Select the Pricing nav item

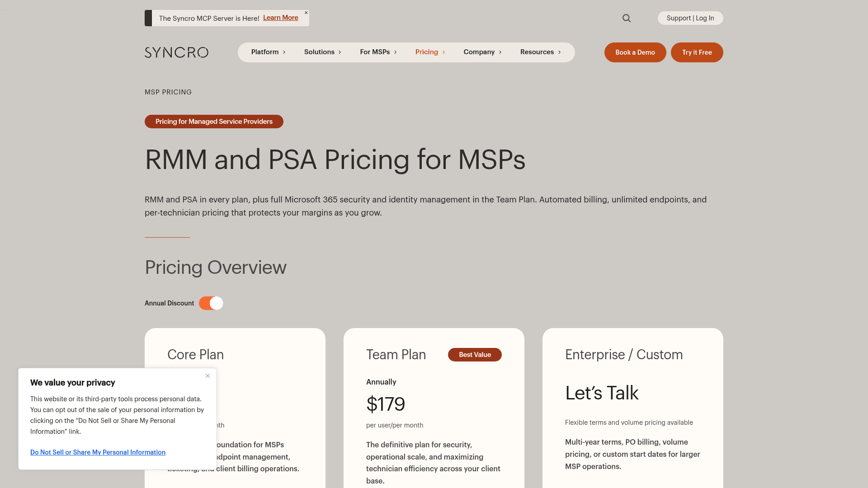coord(427,52)
